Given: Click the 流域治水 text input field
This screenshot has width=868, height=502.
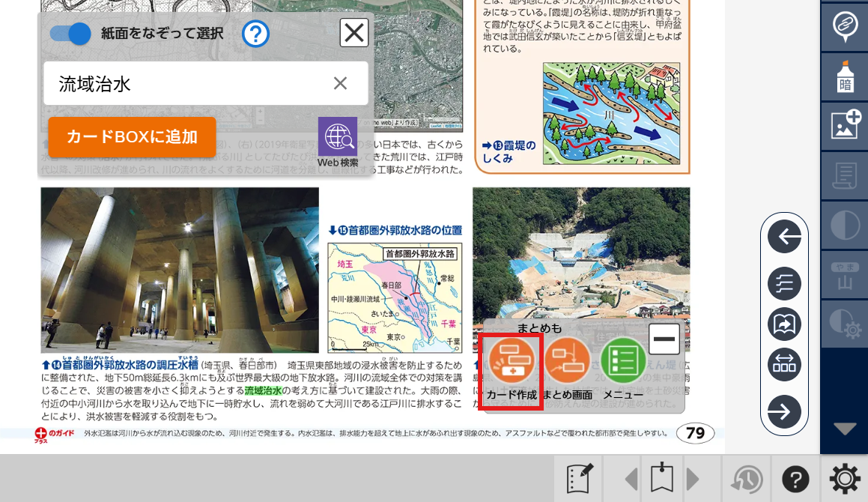Looking at the screenshot, I should [187, 83].
